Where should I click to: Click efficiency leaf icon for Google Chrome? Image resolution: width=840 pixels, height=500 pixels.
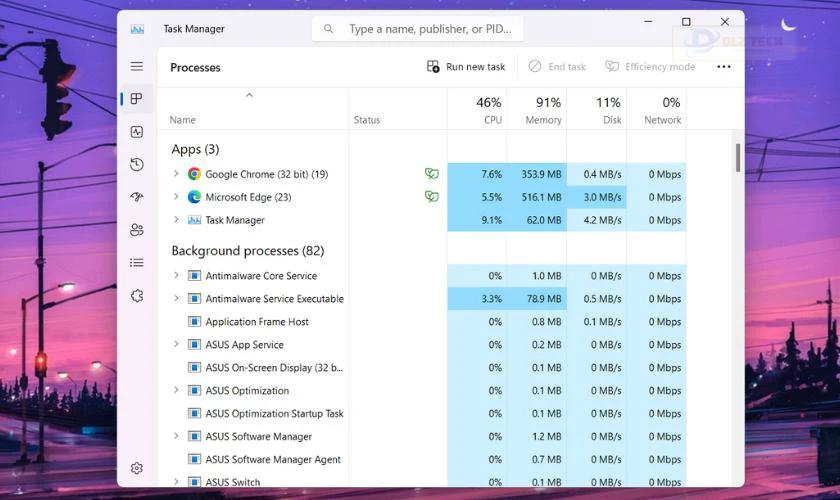click(432, 173)
